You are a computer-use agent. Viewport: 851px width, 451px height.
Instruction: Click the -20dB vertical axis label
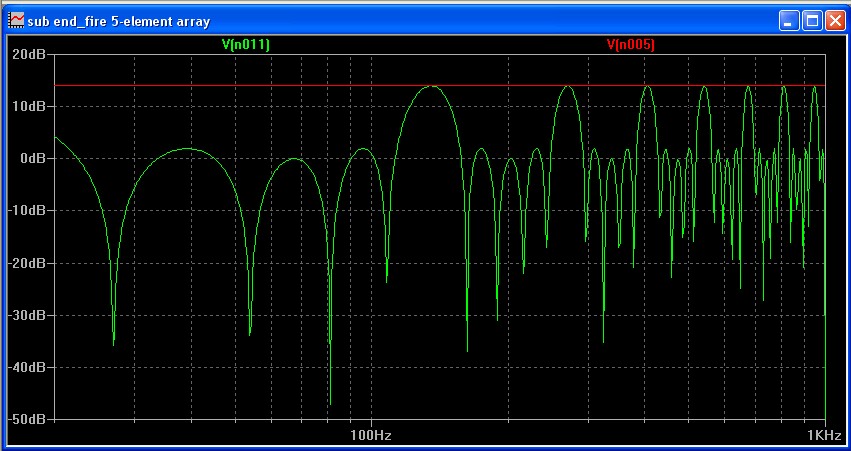(26, 263)
